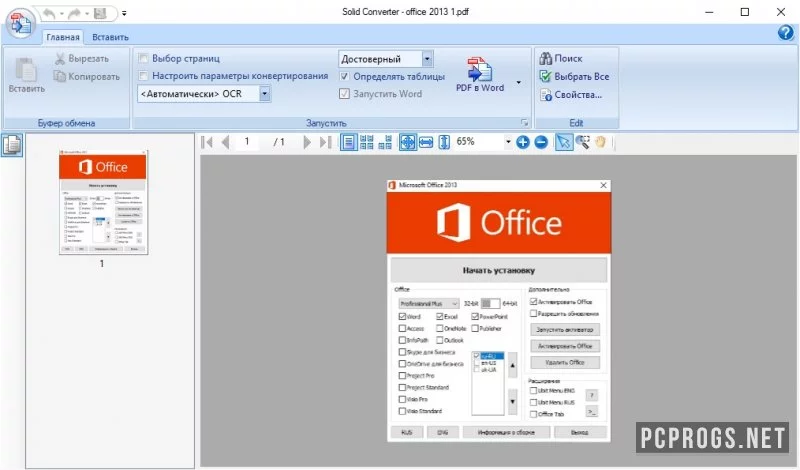Select the third page layout view icon
Screen dimensions: 800x470
[385, 142]
